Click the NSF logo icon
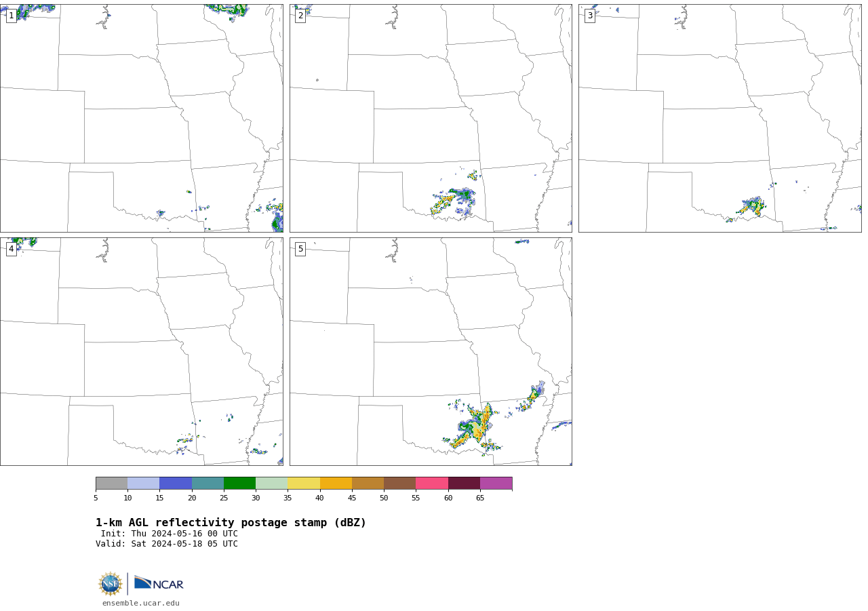The height and width of the screenshot is (611, 868). pyautogui.click(x=110, y=584)
